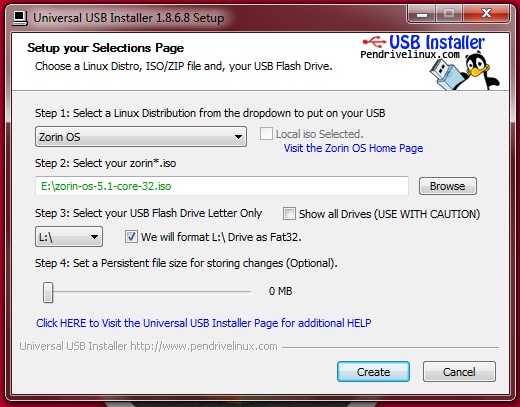Click the installer icon in the title bar
The image size is (520, 407).
click(20, 18)
